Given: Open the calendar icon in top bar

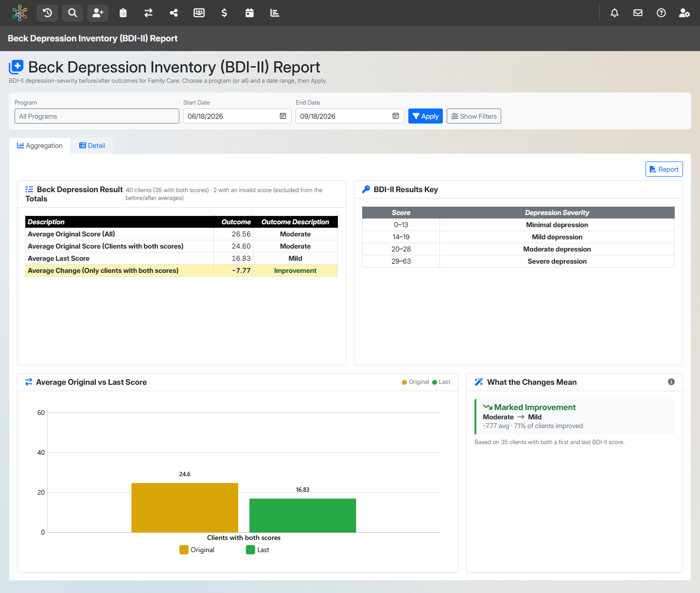Looking at the screenshot, I should click(249, 13).
